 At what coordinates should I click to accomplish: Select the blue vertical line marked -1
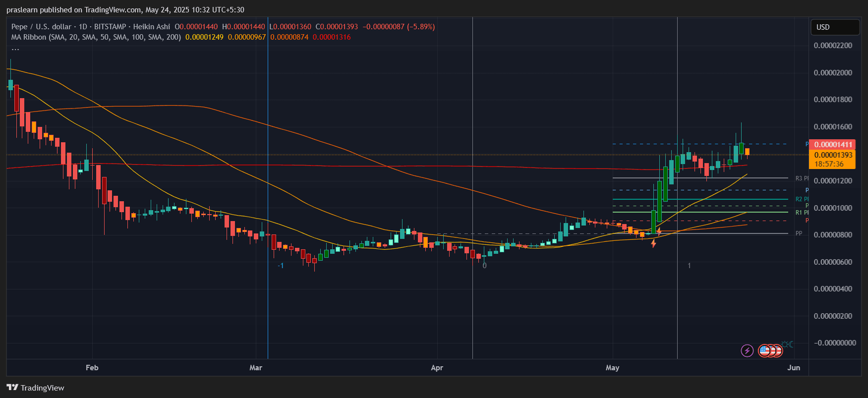(268, 188)
